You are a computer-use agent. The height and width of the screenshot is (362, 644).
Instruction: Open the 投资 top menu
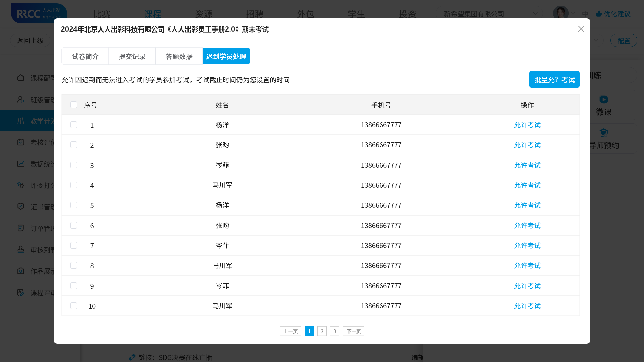(408, 14)
